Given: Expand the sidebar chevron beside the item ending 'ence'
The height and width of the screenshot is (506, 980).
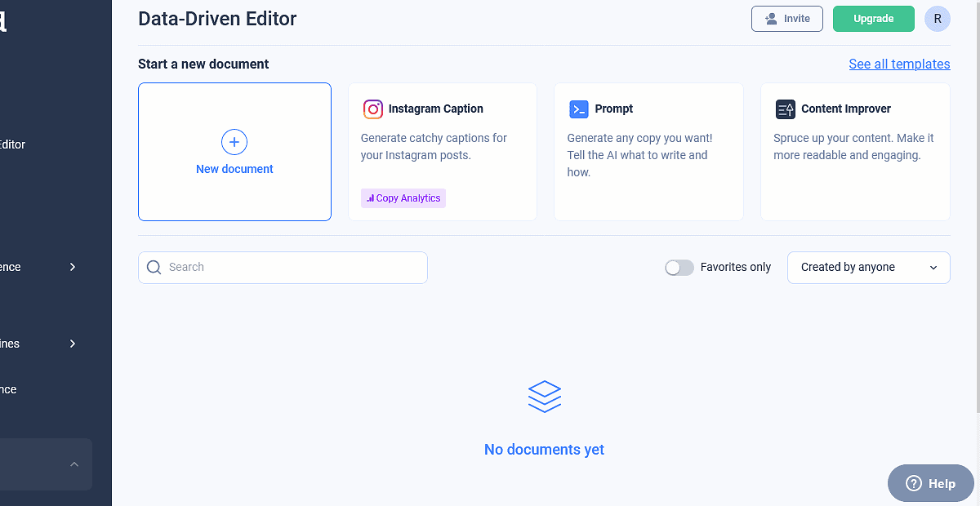Looking at the screenshot, I should click(73, 267).
